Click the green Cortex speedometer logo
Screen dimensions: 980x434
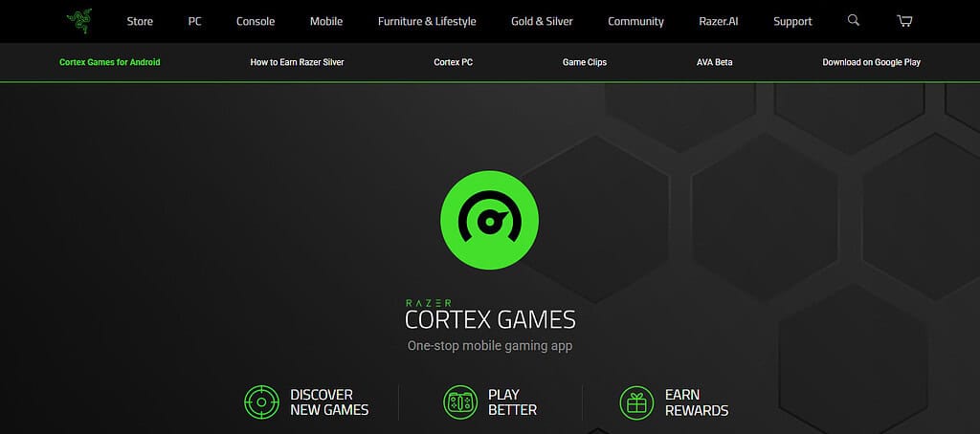pyautogui.click(x=489, y=220)
